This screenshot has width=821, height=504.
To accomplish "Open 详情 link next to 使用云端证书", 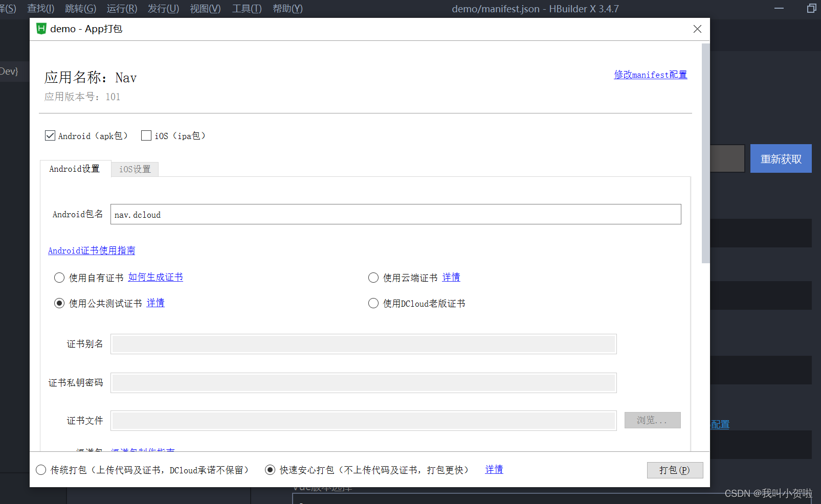I will [451, 277].
